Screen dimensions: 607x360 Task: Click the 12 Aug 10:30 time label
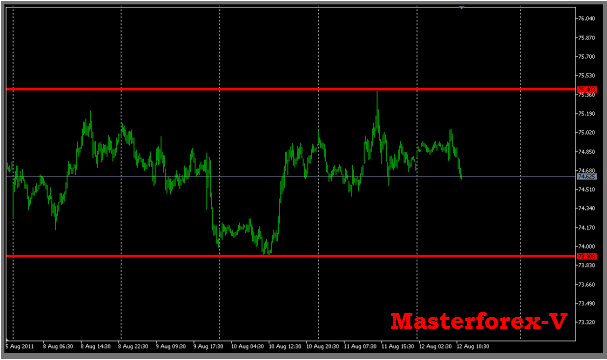[473, 346]
